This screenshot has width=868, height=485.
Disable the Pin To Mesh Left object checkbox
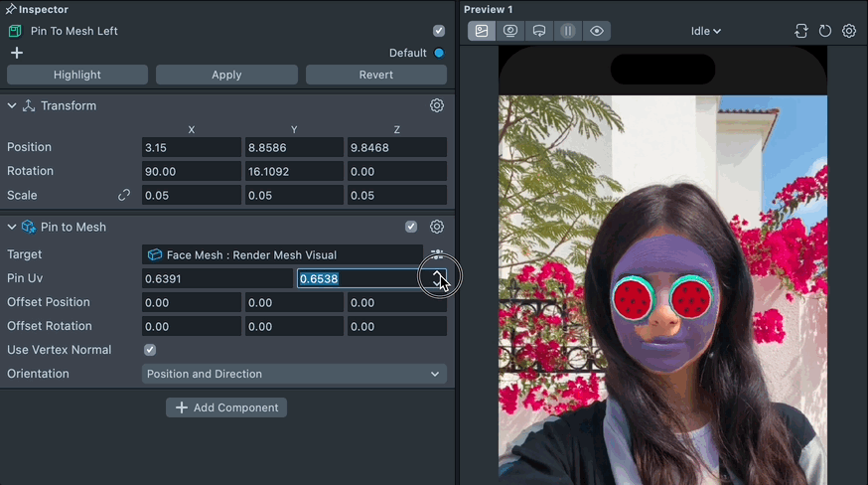click(x=439, y=31)
